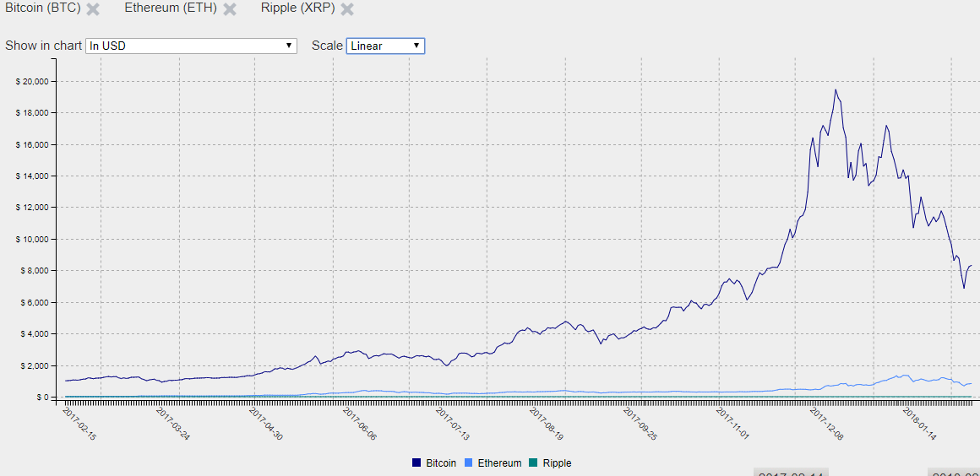The width and height of the screenshot is (980, 476).
Task: Toggle the Ethereum legend label
Action: 499,463
